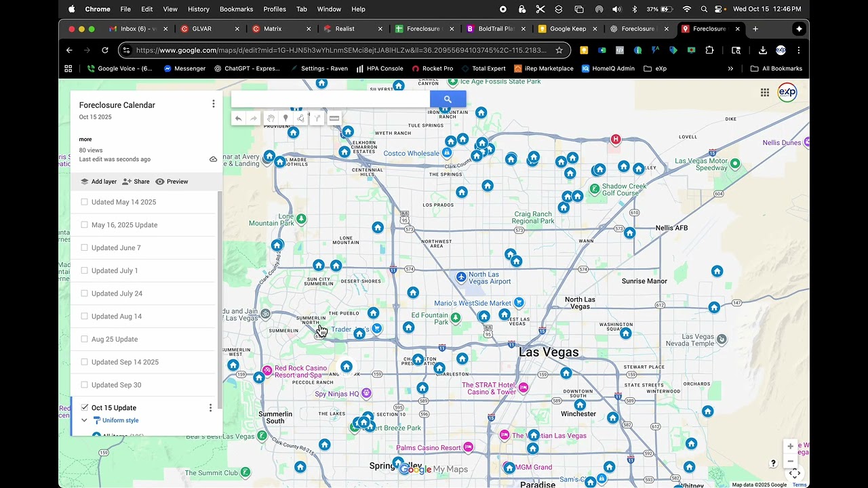Open macOS Spotlight search

point(704,9)
